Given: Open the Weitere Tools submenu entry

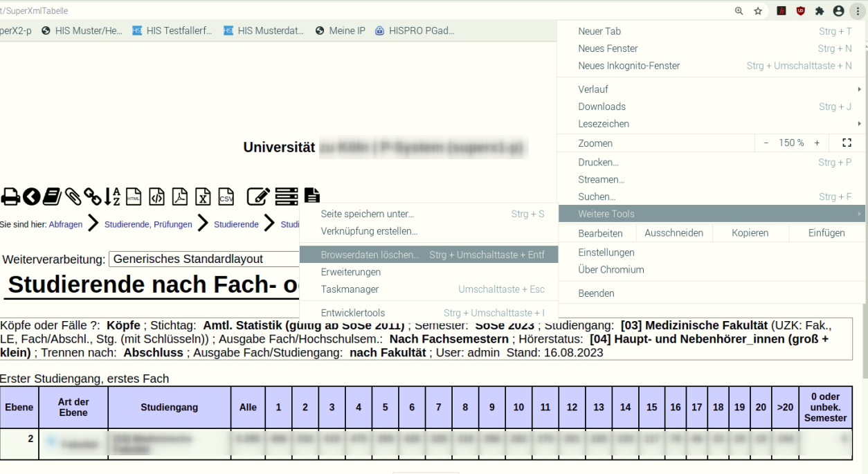Looking at the screenshot, I should click(712, 214).
